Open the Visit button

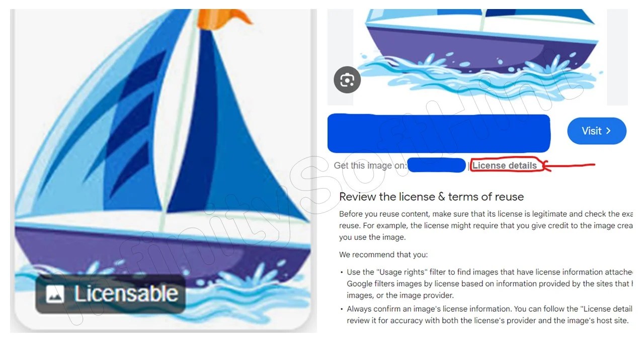(597, 131)
